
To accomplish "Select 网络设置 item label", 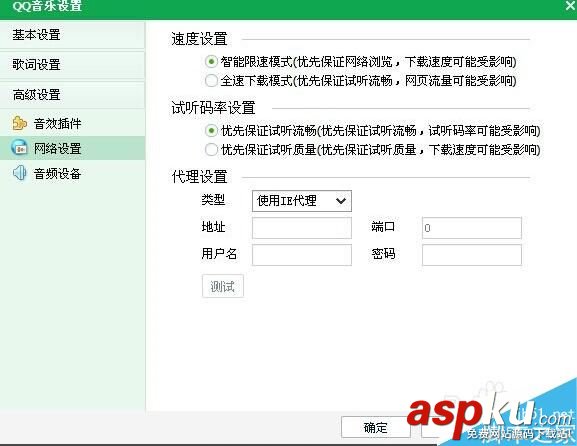I will 57,149.
